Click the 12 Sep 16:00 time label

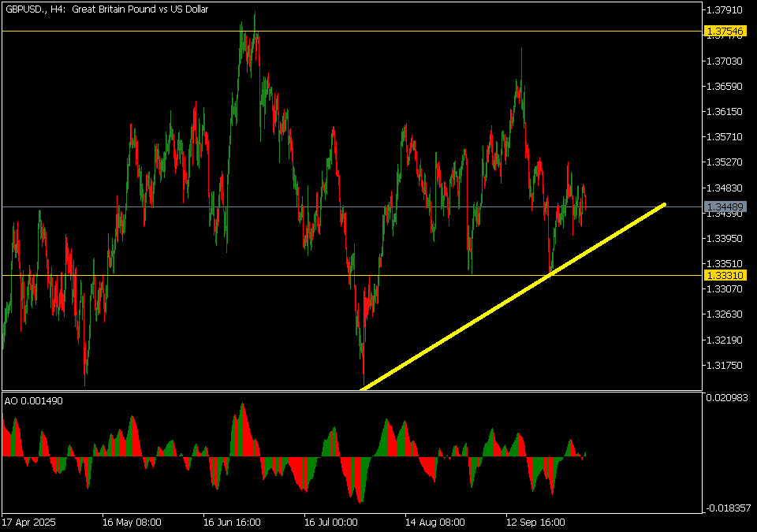(x=535, y=522)
